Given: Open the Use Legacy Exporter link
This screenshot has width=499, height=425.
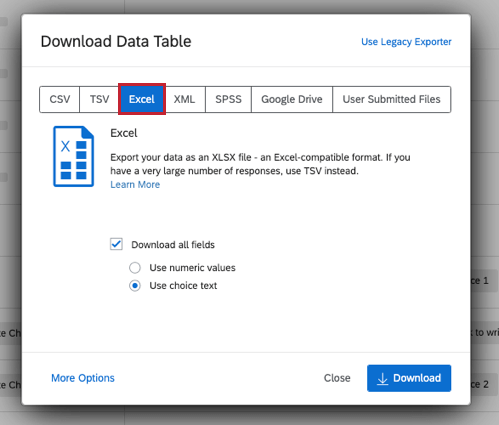Looking at the screenshot, I should tap(406, 42).
